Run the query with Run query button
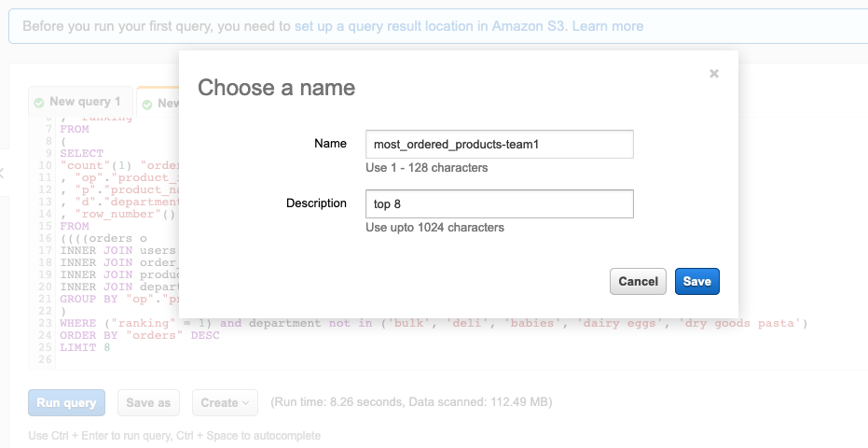Image resolution: width=868 pixels, height=448 pixels. click(x=66, y=402)
